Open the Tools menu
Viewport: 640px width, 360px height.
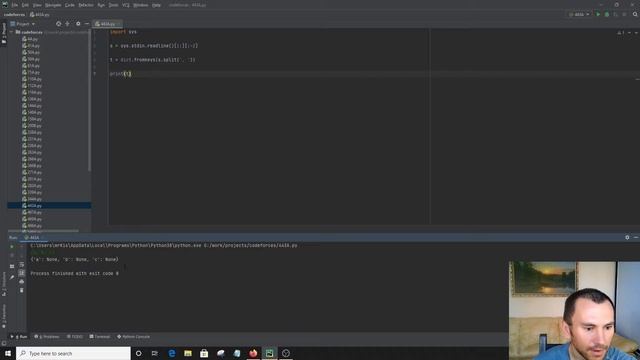113,5
